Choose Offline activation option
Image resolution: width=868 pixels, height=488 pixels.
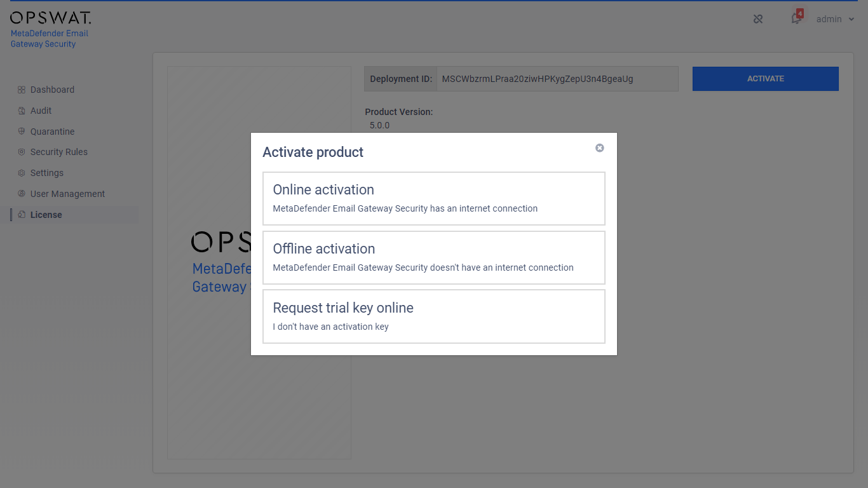point(434,257)
